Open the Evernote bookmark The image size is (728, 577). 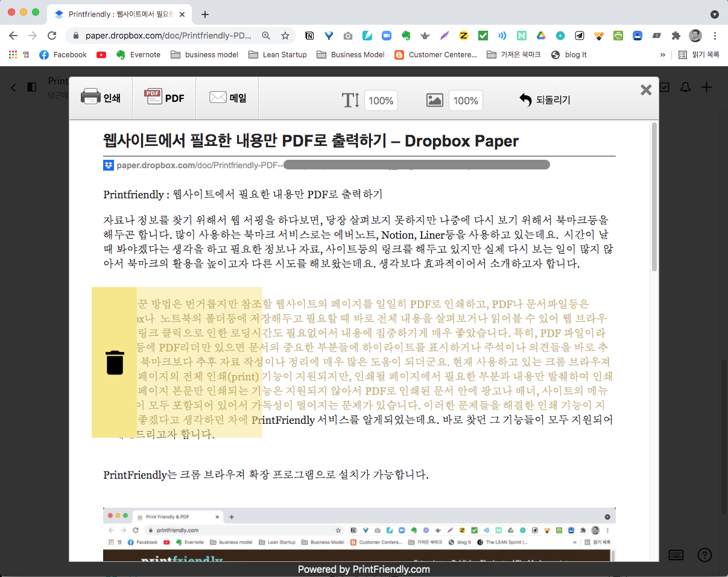[138, 54]
